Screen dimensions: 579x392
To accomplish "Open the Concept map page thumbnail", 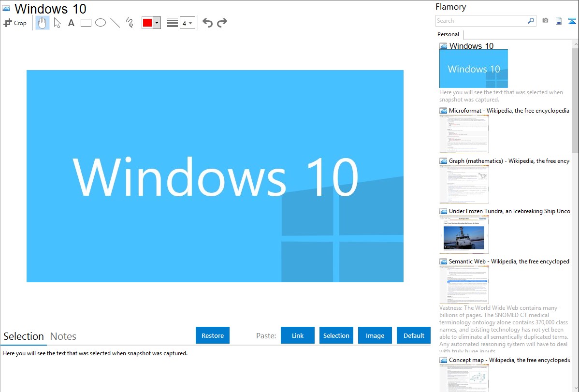I will 464,378.
